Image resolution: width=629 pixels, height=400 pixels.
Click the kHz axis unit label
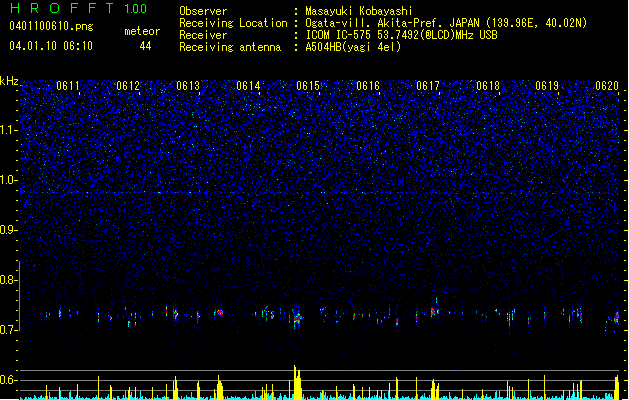(9, 81)
